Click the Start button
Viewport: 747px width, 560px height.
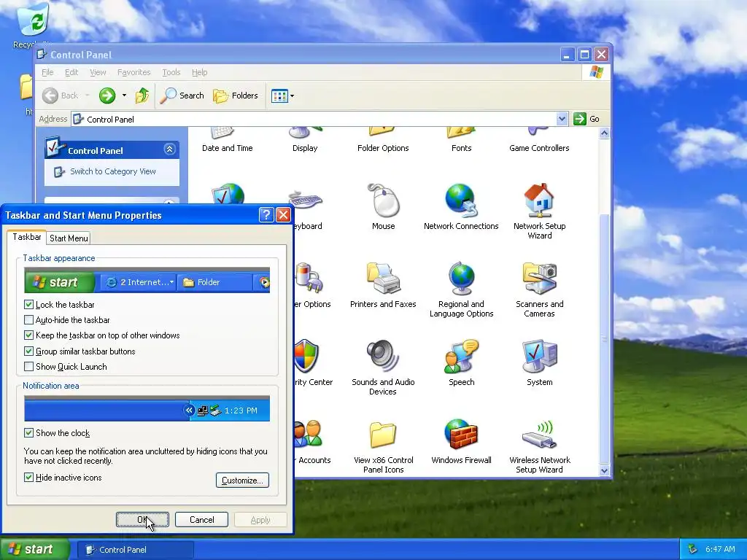(x=35, y=549)
